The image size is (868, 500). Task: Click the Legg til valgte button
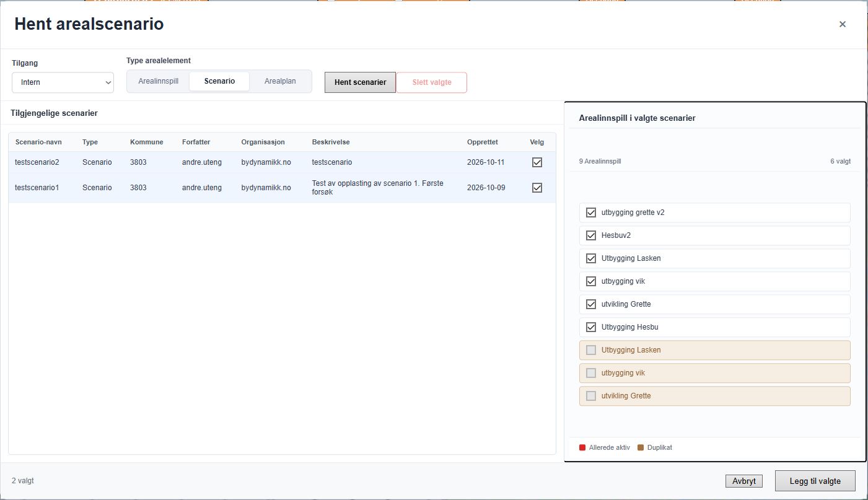pyautogui.click(x=815, y=481)
